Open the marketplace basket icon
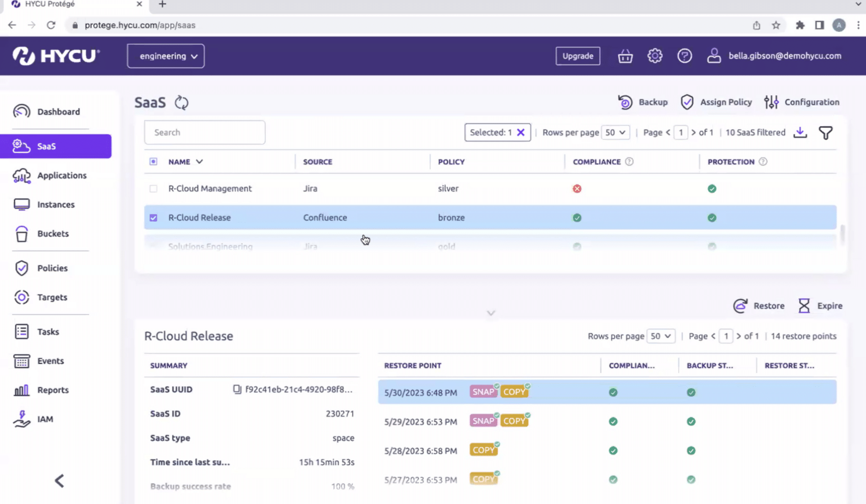Viewport: 866px width, 504px height. click(625, 56)
